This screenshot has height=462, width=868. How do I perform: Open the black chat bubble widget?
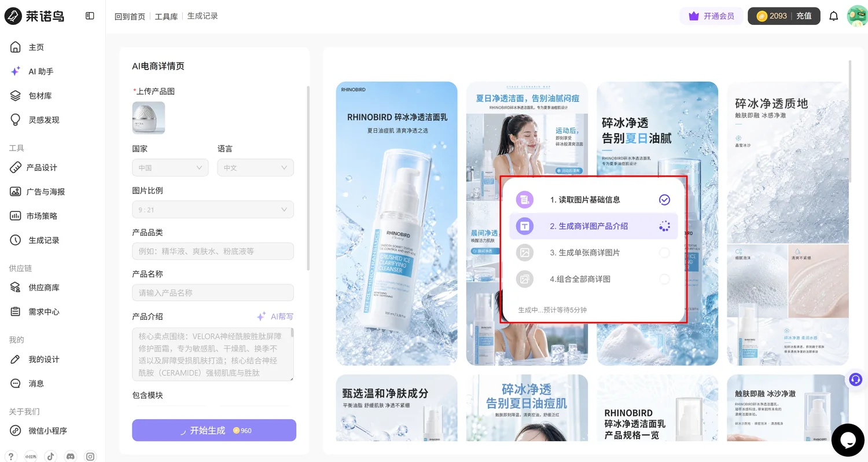coord(848,440)
